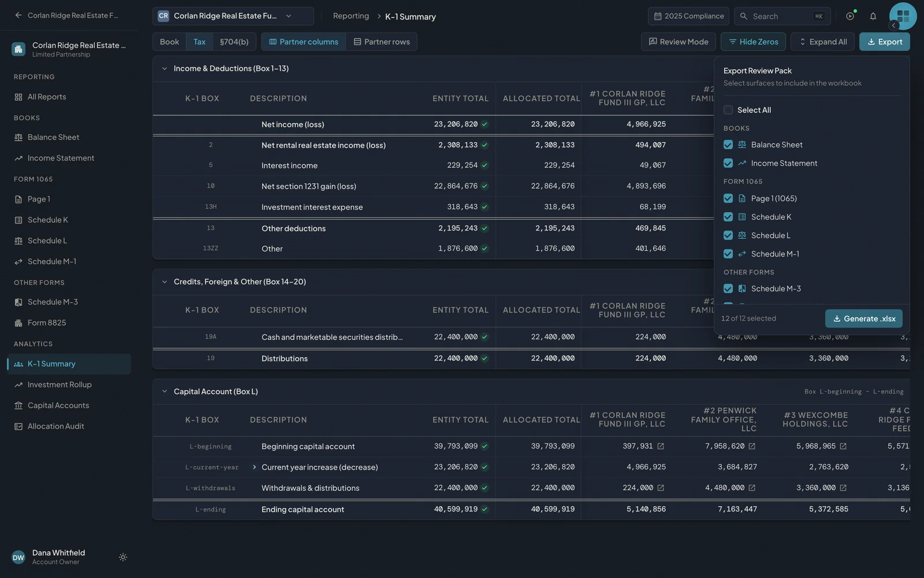
Task: Open drill-through icon beside 7,958,620
Action: [752, 446]
